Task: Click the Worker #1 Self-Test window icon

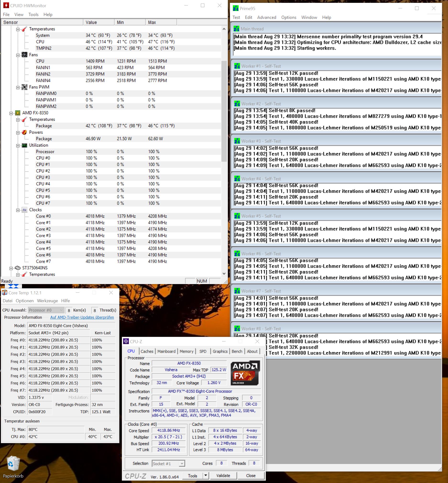Action: coord(237,66)
